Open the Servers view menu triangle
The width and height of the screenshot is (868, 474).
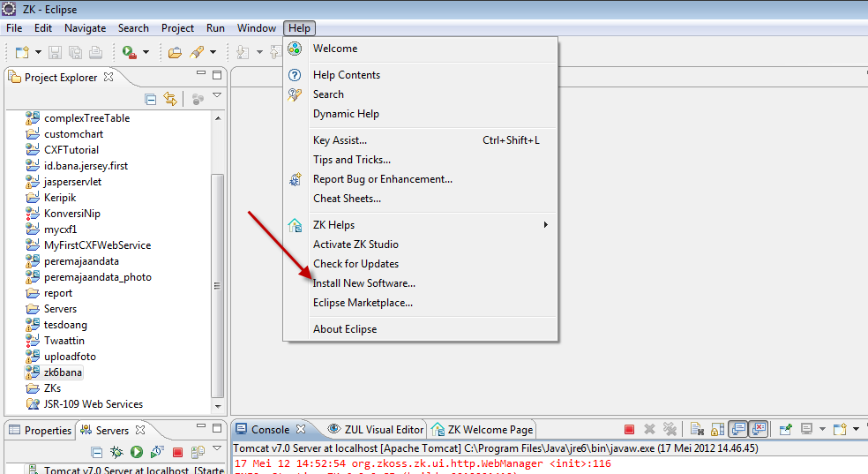tap(217, 448)
